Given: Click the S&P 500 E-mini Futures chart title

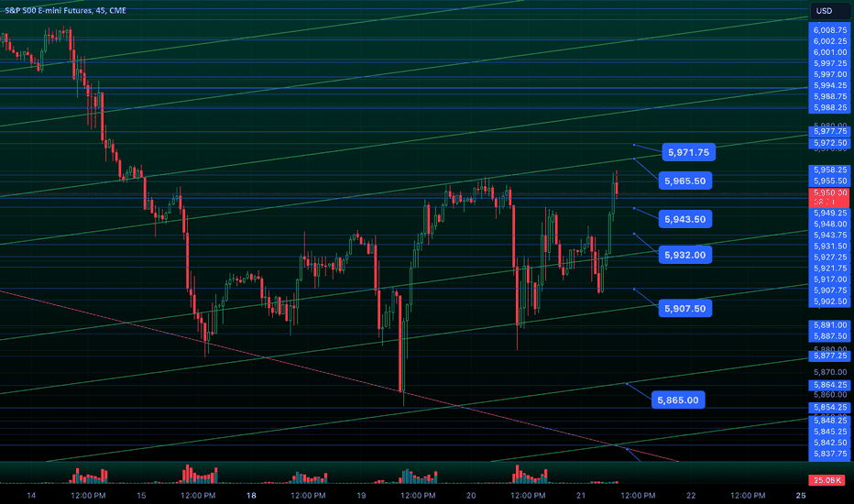Looking at the screenshot, I should tap(65, 10).
